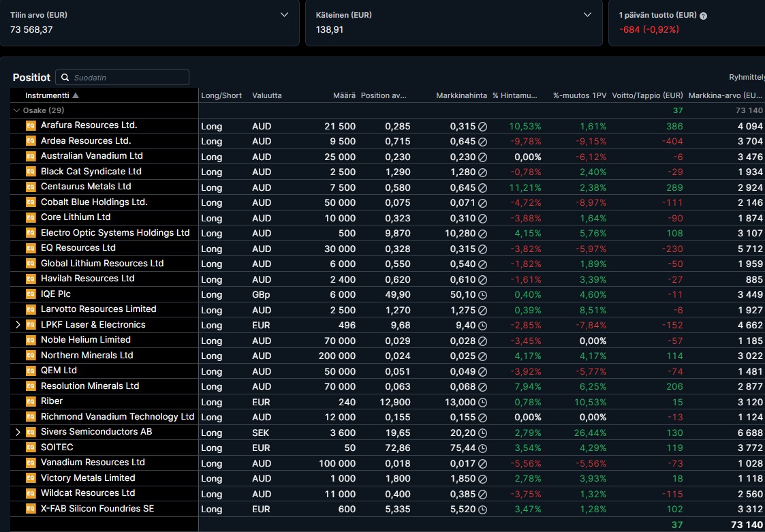This screenshot has width=765, height=532.
Task: Select Cobalt Blue one-day change -8,97%
Action: 591,203
